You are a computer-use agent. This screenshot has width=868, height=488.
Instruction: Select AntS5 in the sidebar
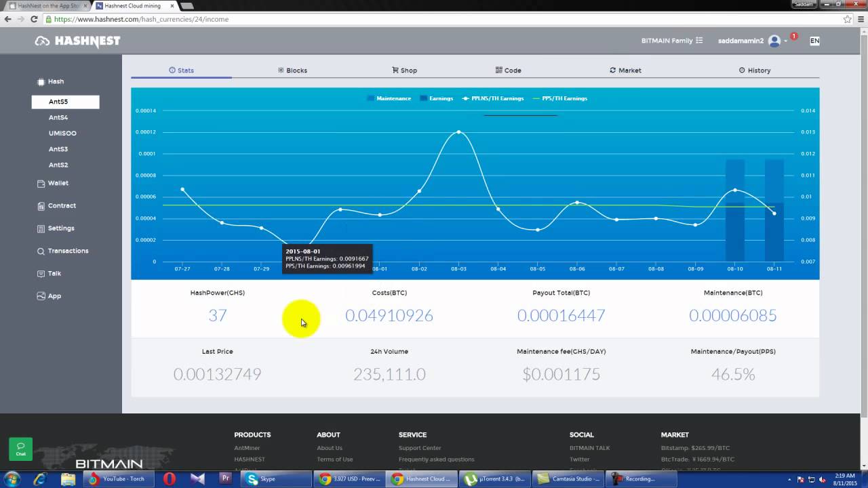(65, 102)
